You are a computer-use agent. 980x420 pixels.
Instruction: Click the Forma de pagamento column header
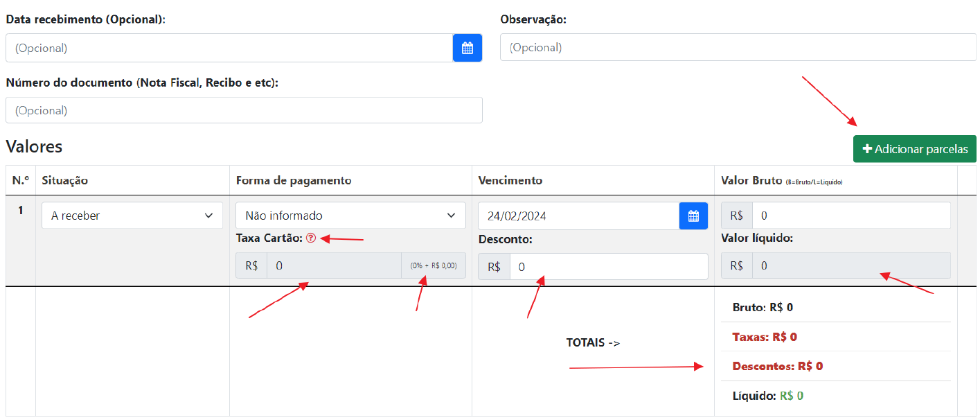[x=294, y=180]
